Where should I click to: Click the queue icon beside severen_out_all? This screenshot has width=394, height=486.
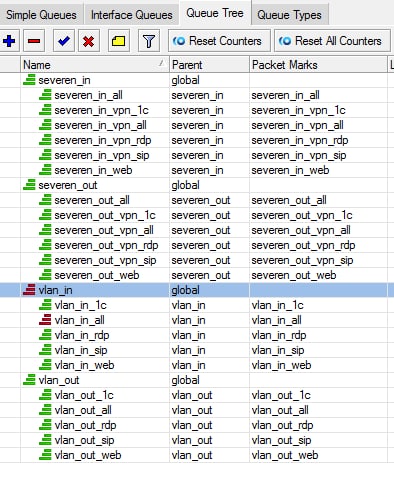pos(45,200)
